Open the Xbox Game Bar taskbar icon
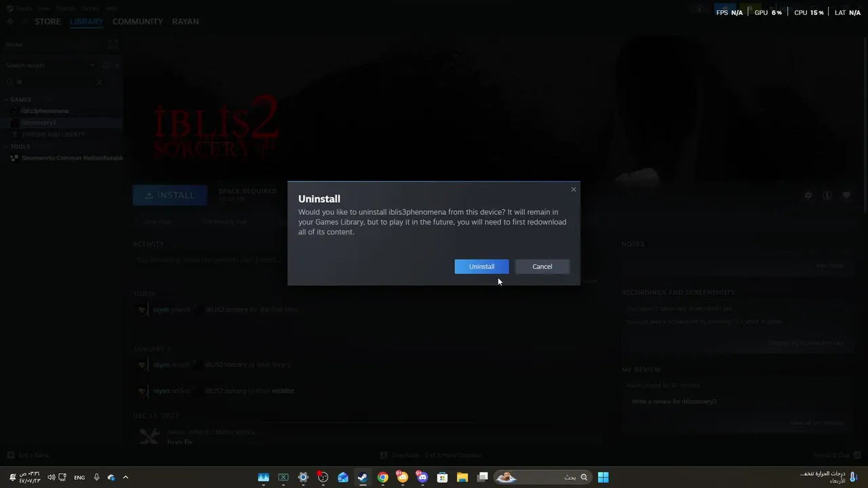The height and width of the screenshot is (488, 868). (x=283, y=477)
